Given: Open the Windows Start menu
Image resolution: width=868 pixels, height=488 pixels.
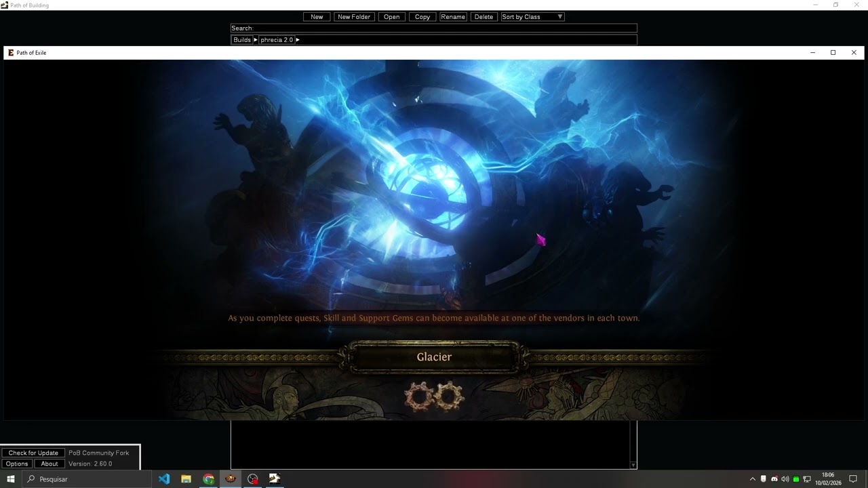Looking at the screenshot, I should (11, 479).
